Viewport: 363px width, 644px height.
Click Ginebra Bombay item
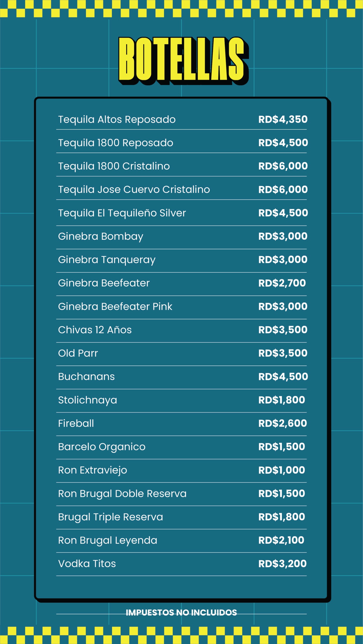coord(101,236)
